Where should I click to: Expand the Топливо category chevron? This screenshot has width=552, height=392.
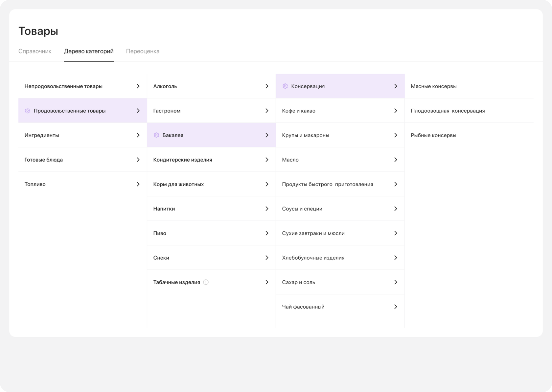138,184
